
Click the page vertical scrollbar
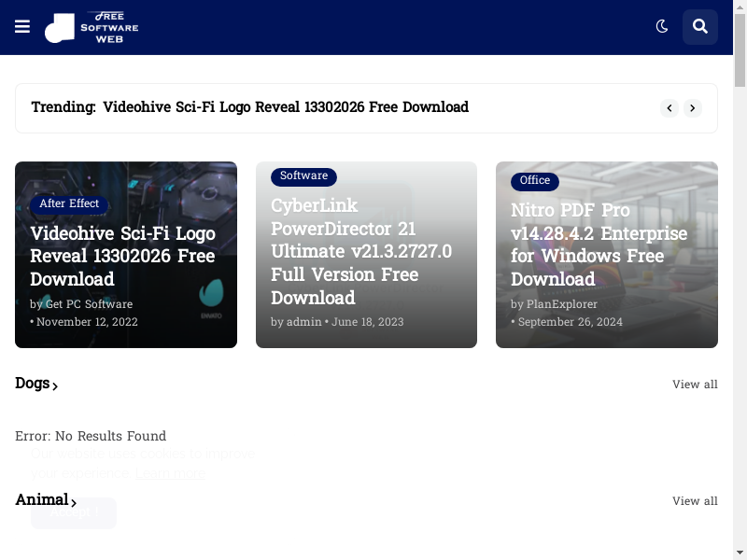pyautogui.click(x=740, y=280)
